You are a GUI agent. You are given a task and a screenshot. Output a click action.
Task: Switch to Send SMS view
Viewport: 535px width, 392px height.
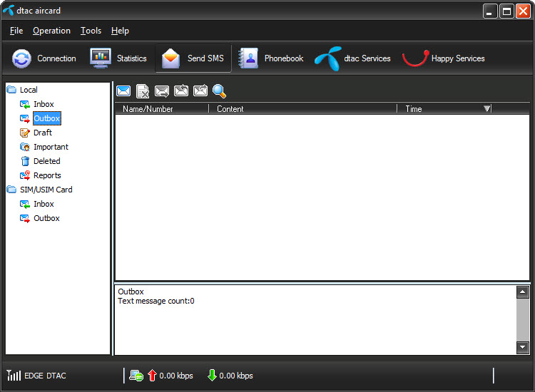[x=193, y=58]
